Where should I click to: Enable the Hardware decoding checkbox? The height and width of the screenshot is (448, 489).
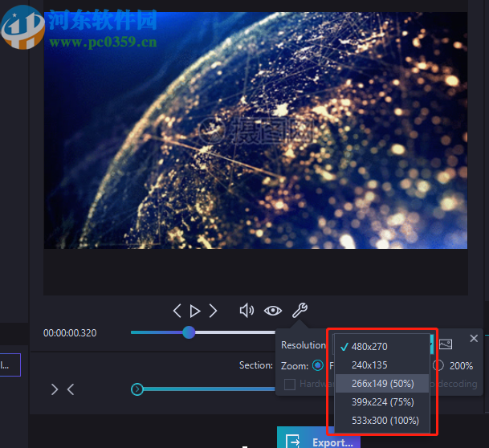coord(290,384)
